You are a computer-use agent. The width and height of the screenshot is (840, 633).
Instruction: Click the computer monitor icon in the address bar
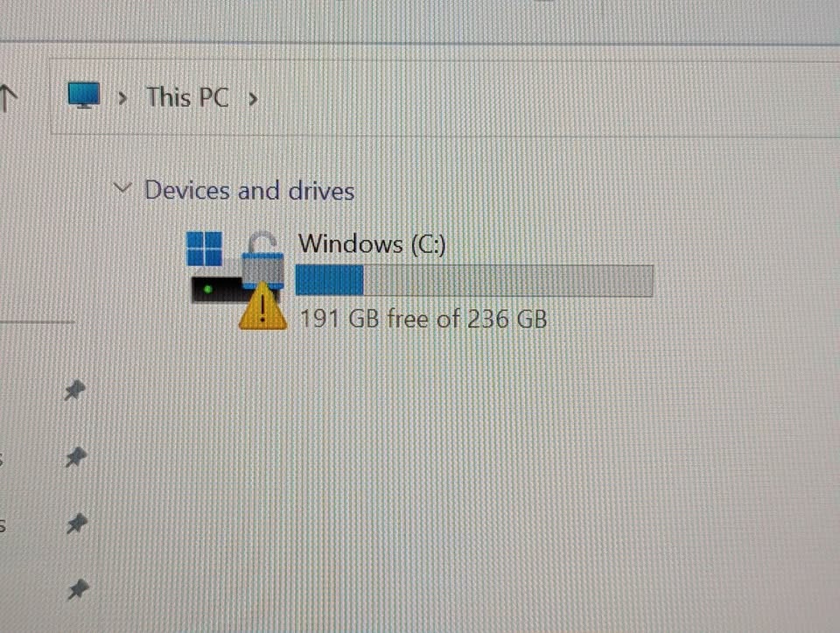(x=84, y=95)
